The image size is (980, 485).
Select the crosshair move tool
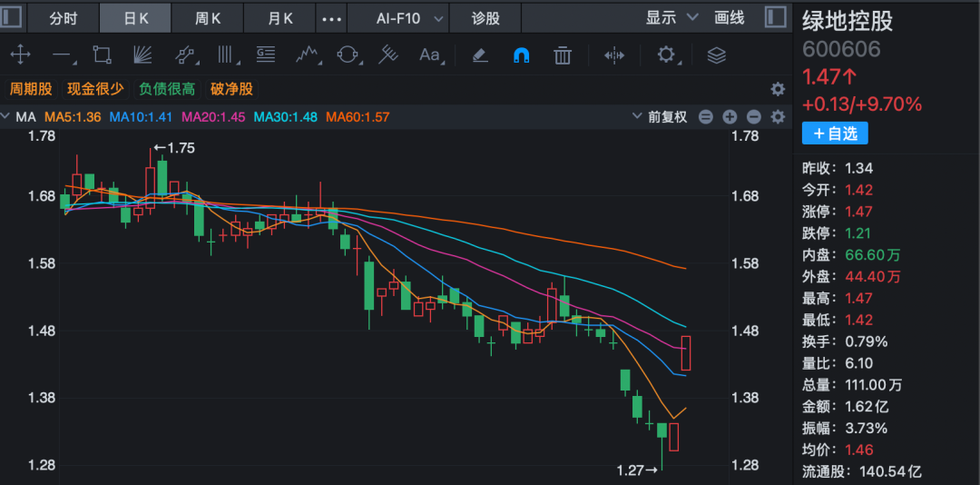coord(20,55)
